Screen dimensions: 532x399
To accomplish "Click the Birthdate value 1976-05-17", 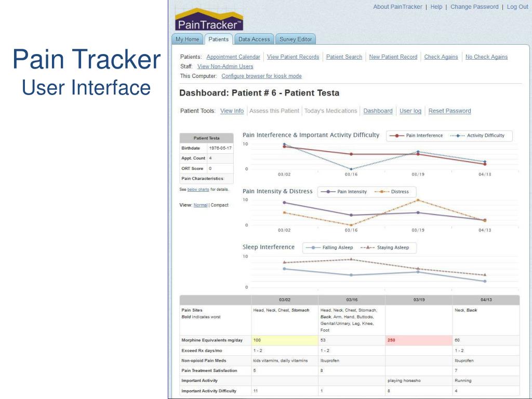I will (220, 148).
